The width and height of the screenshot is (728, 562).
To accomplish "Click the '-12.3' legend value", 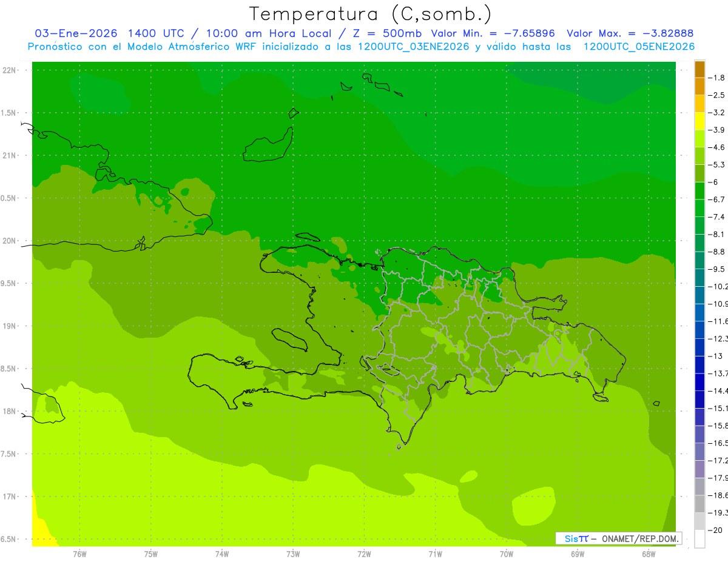I will [718, 338].
